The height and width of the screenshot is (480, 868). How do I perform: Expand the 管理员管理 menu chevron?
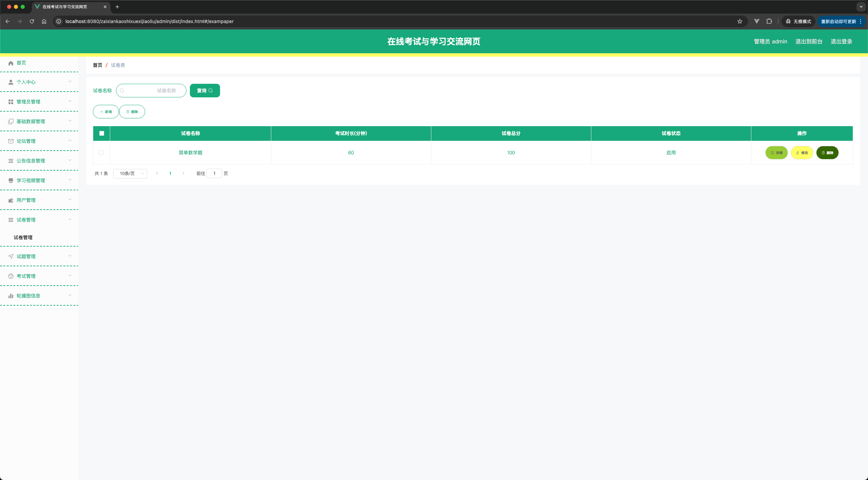[x=70, y=101]
